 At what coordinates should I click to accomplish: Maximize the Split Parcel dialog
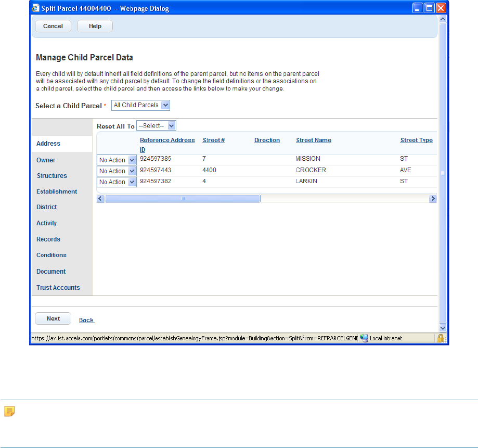[x=429, y=8]
